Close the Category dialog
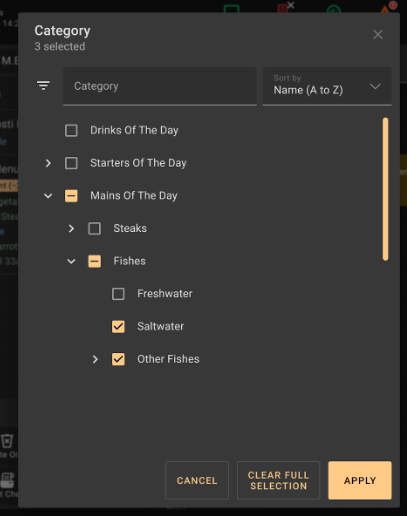This screenshot has height=516, width=407. [x=378, y=34]
